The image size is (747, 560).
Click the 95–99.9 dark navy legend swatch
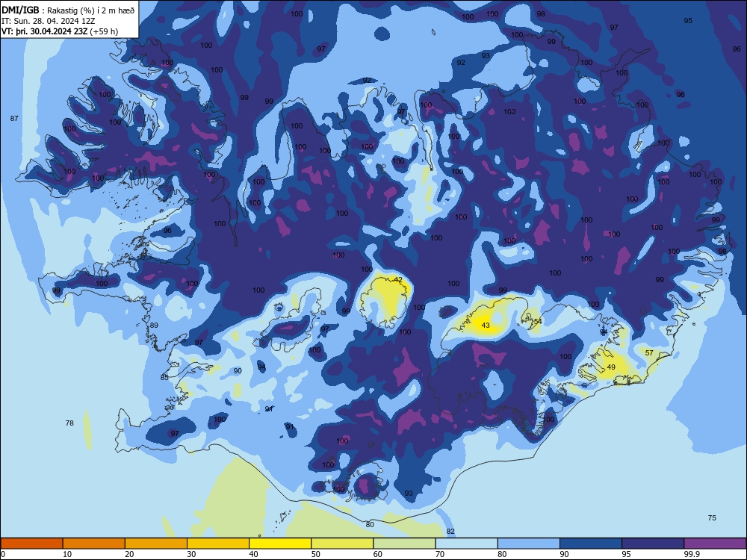pyautogui.click(x=653, y=544)
